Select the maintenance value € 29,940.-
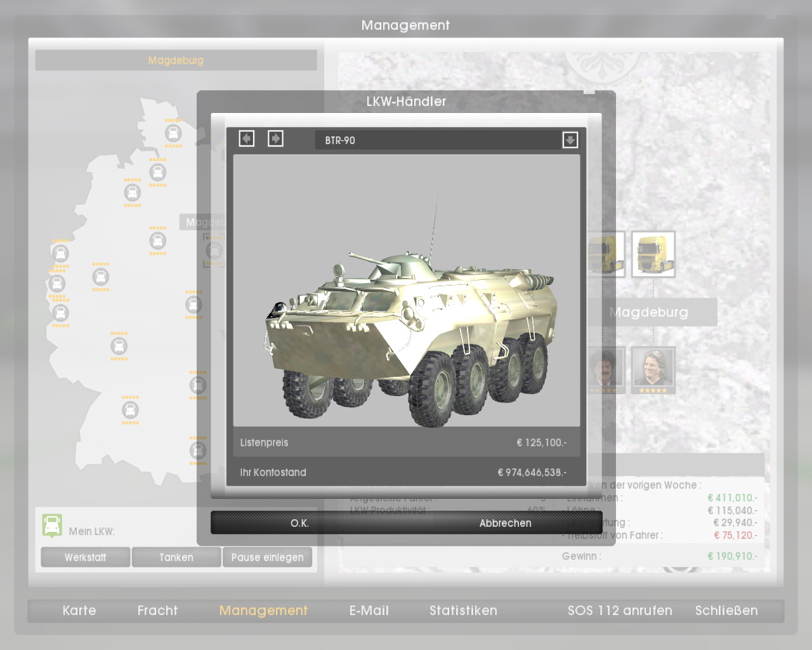 [735, 522]
